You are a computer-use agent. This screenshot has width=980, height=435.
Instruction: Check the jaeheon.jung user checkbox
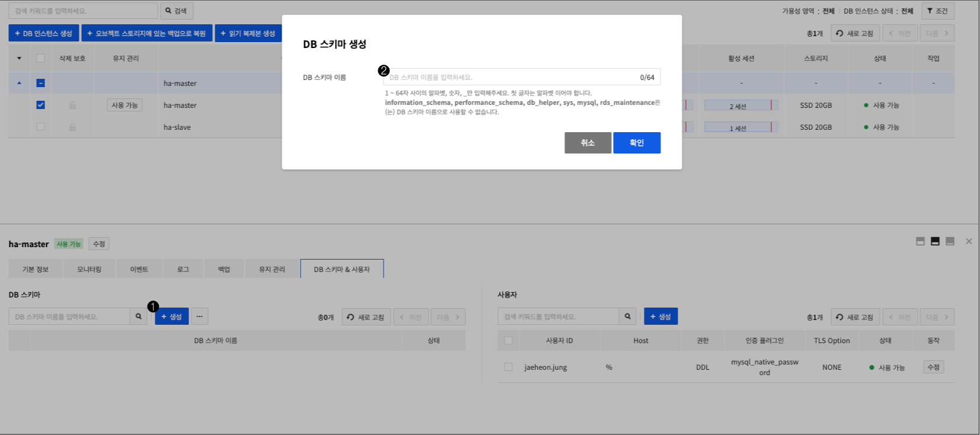tap(508, 367)
